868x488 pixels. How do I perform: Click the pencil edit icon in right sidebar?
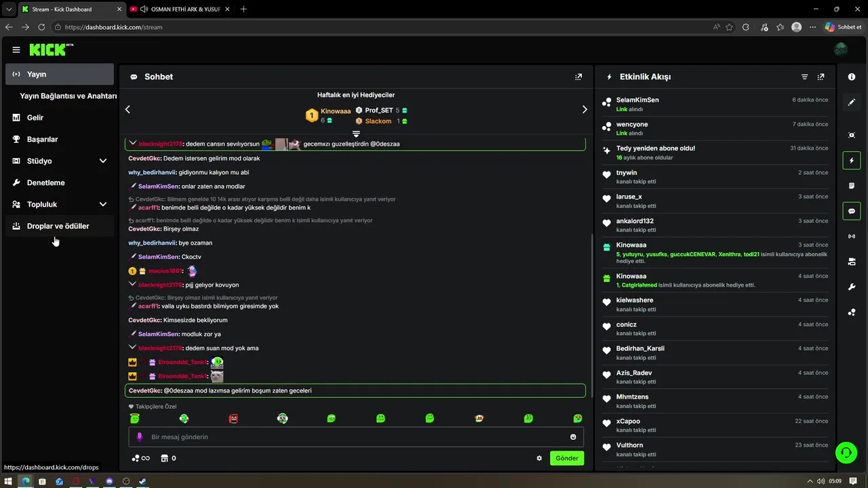(x=852, y=102)
